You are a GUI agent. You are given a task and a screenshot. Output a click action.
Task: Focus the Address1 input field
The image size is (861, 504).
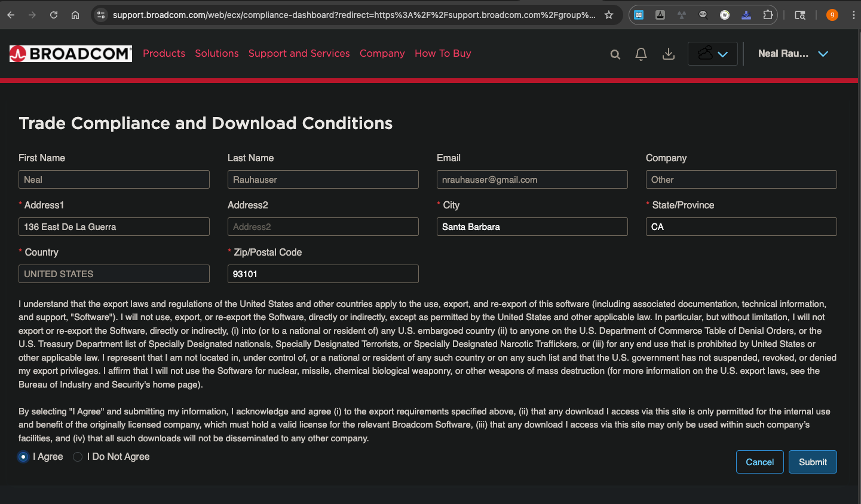click(114, 227)
